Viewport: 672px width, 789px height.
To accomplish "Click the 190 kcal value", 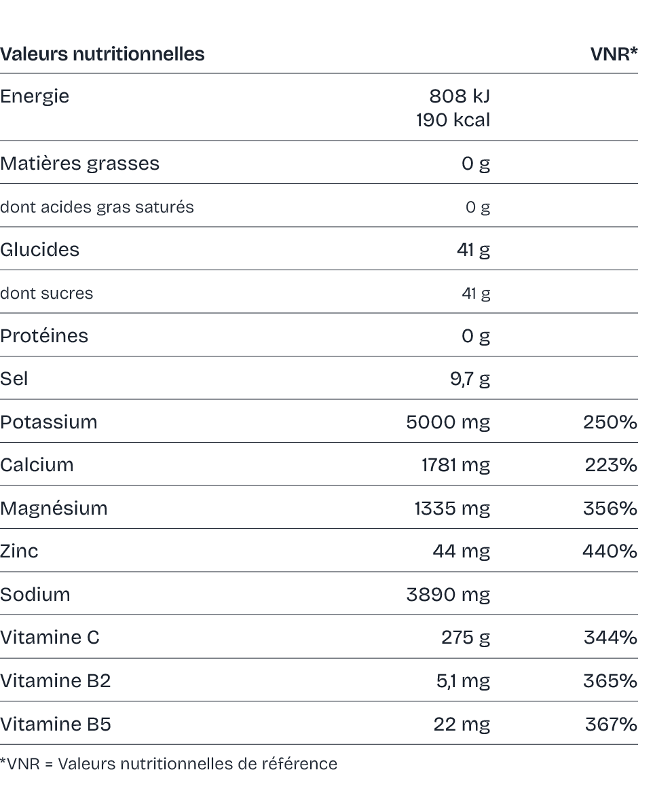I will tap(453, 120).
